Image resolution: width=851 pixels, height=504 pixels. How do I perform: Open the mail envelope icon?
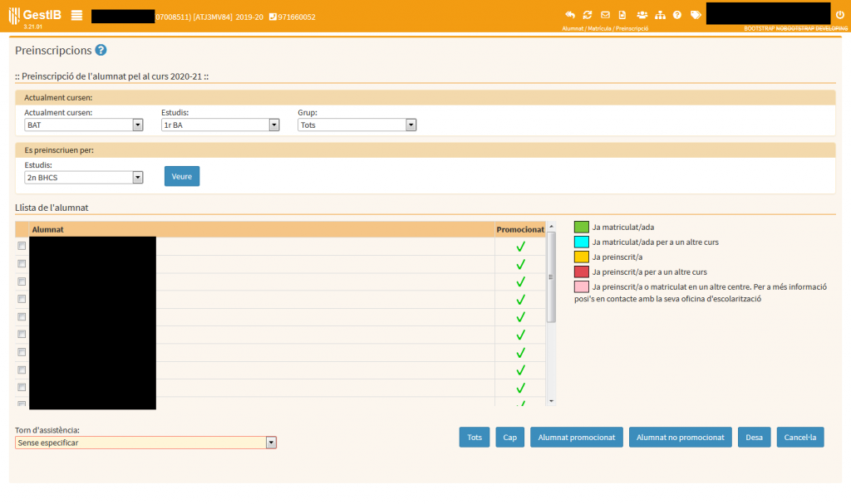tap(605, 15)
